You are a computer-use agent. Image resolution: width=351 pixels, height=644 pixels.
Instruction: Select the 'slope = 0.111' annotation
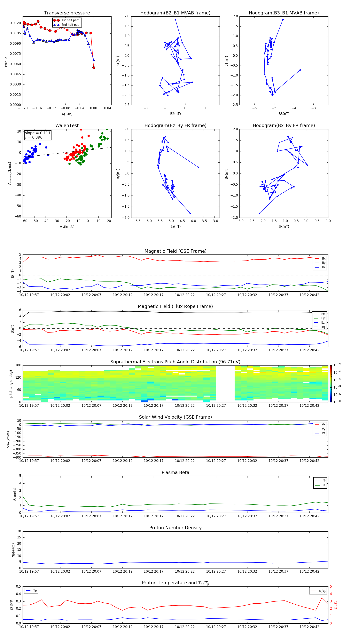(37, 133)
